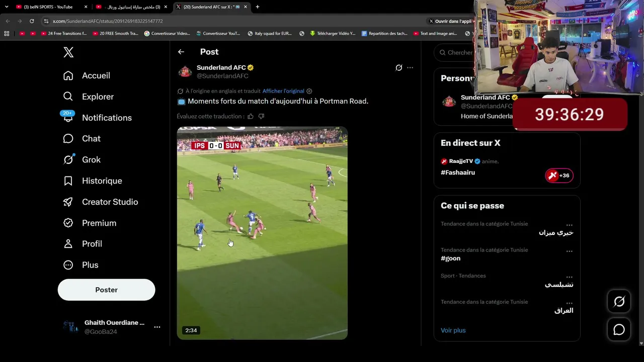Click the address bar URL
644x362 pixels.
108,21
